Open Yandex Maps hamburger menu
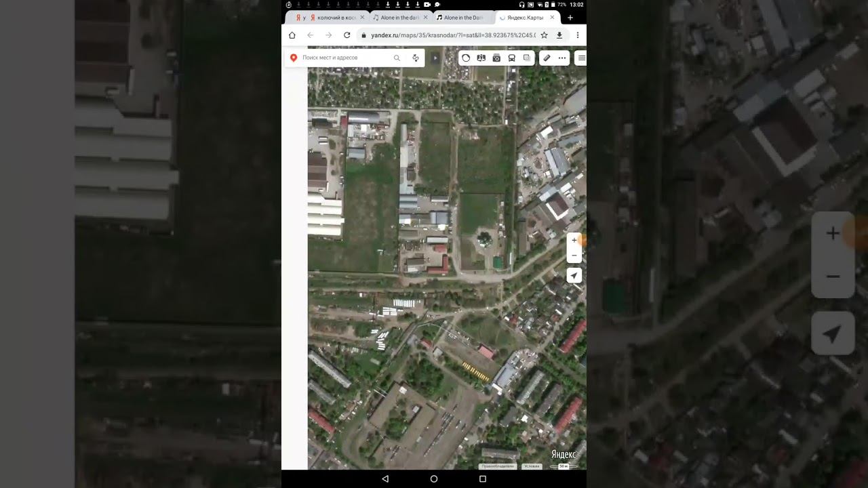Image resolution: width=868 pixels, height=488 pixels. [581, 58]
